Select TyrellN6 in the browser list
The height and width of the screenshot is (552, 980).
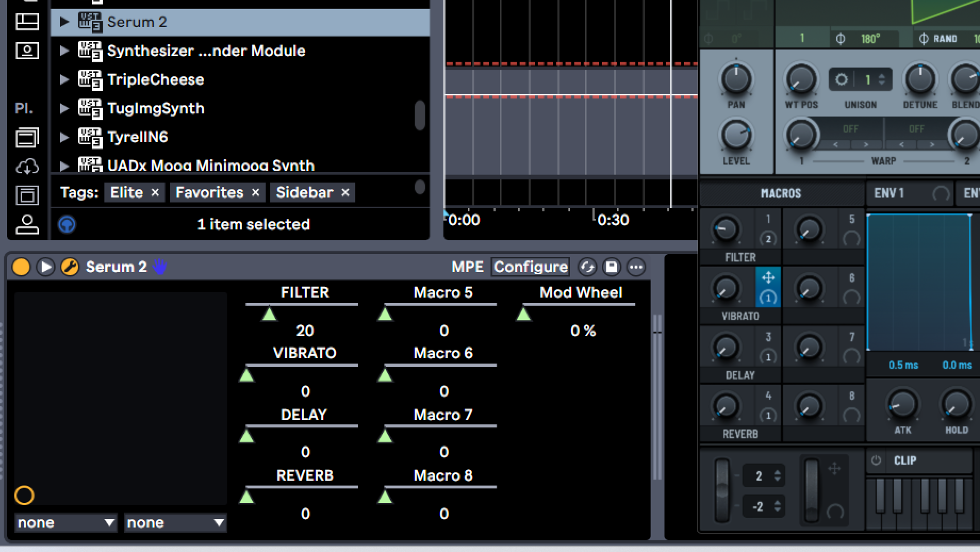[x=138, y=137]
